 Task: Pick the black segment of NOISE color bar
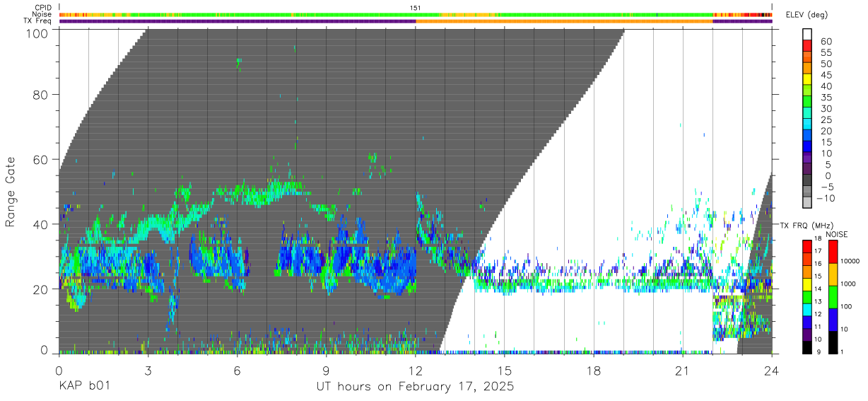(832, 342)
